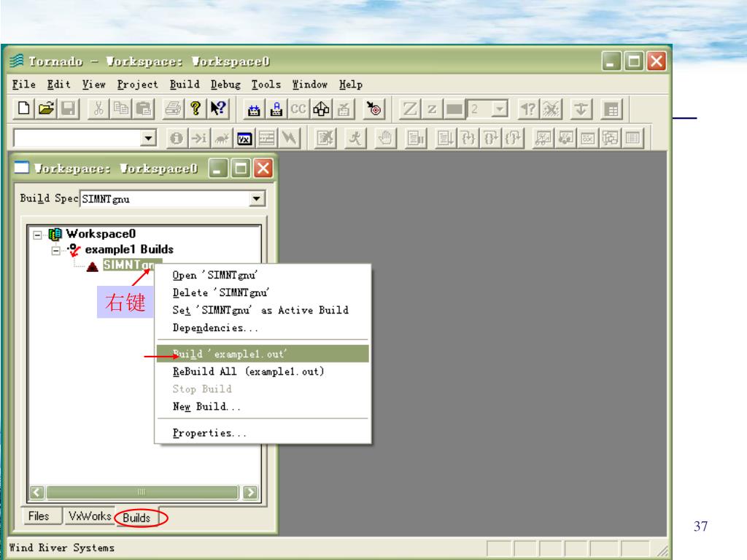747x560 pixels.
Task: Choose Dependencies... from context menu
Action: pyautogui.click(x=263, y=327)
